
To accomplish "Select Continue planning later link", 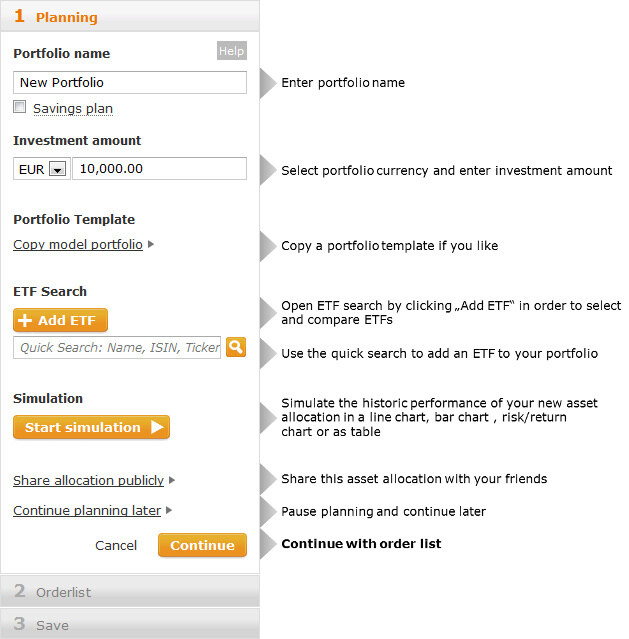I will point(87,510).
